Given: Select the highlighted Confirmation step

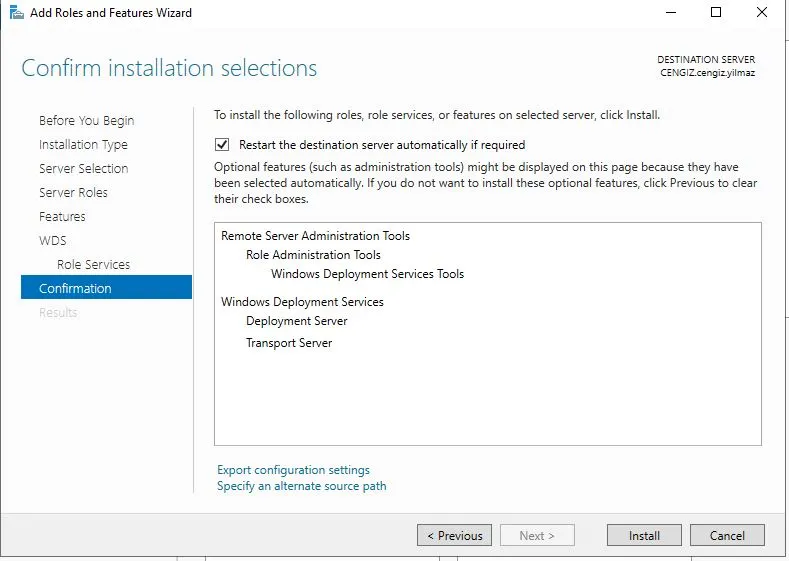Looking at the screenshot, I should click(x=75, y=288).
